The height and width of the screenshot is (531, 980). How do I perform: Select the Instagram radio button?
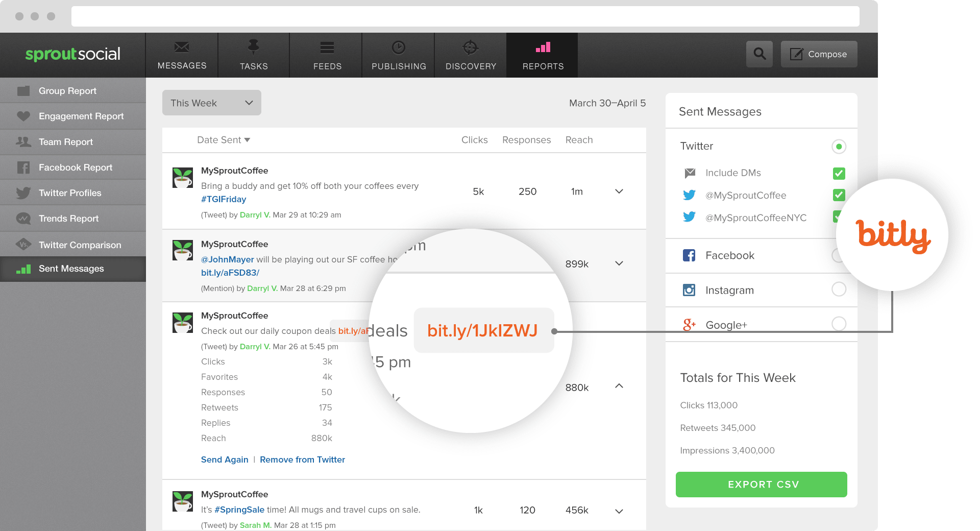pyautogui.click(x=839, y=289)
